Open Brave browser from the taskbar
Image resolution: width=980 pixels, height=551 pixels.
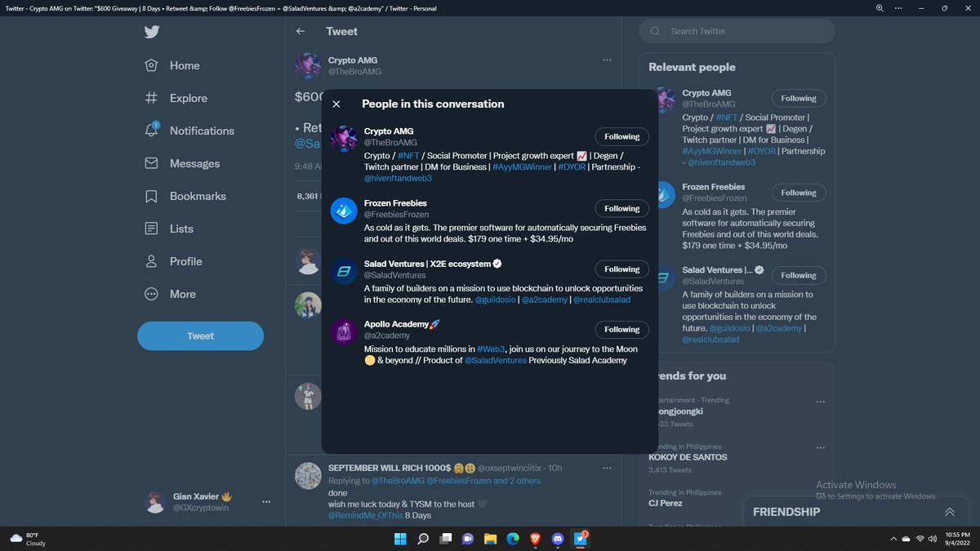coord(535,539)
